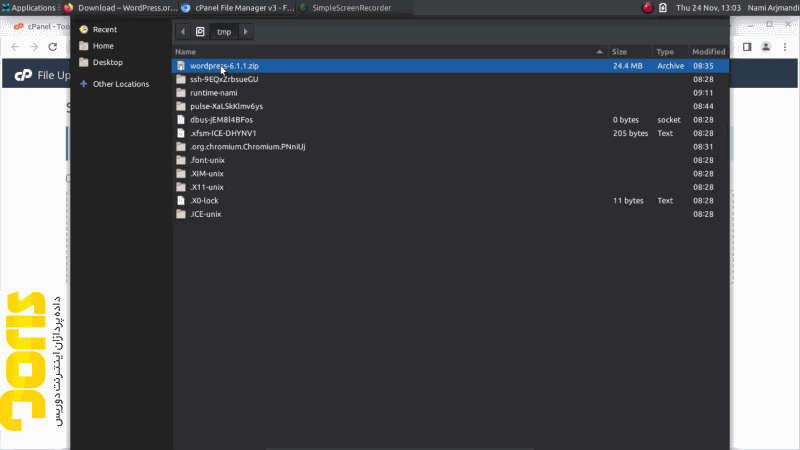Click the Desktop folder icon in sidebar
Viewport: 800px width, 450px height.
point(84,62)
